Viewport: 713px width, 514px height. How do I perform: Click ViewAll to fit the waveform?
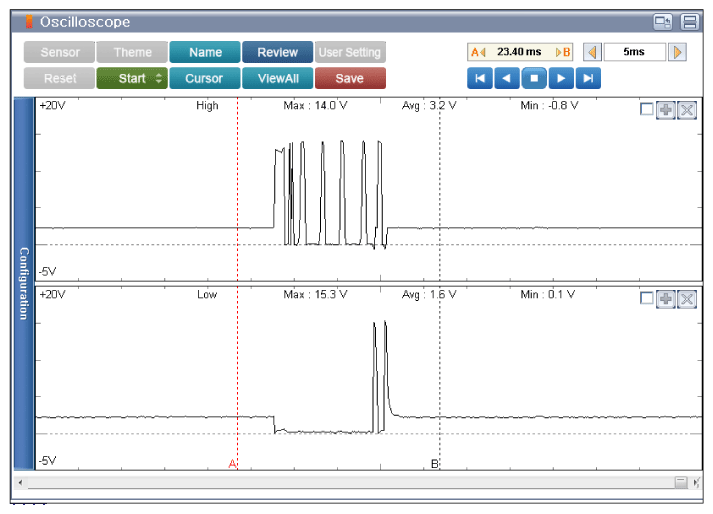click(x=277, y=78)
